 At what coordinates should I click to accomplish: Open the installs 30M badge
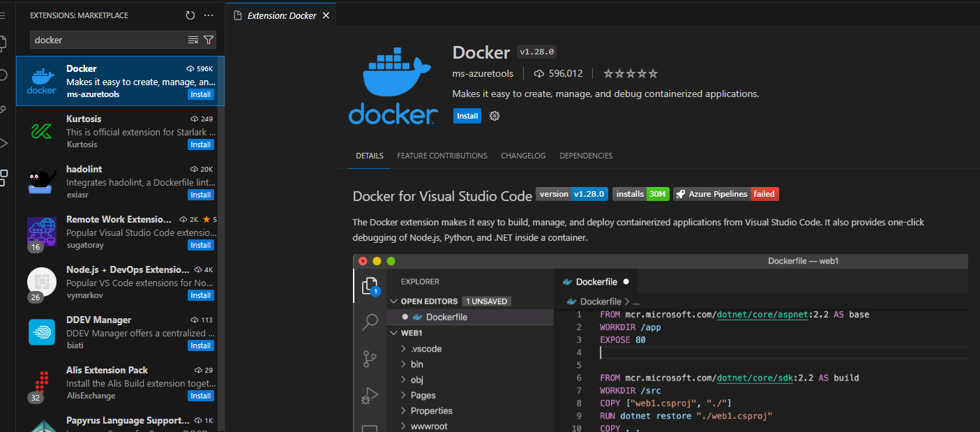pos(641,194)
